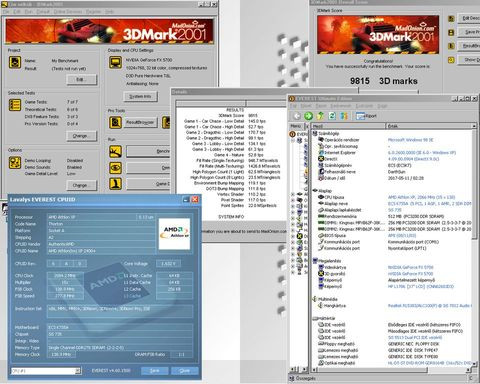Click the Options section icon in 3DMark2001
This screenshot has width=480, height=384.
[15, 163]
